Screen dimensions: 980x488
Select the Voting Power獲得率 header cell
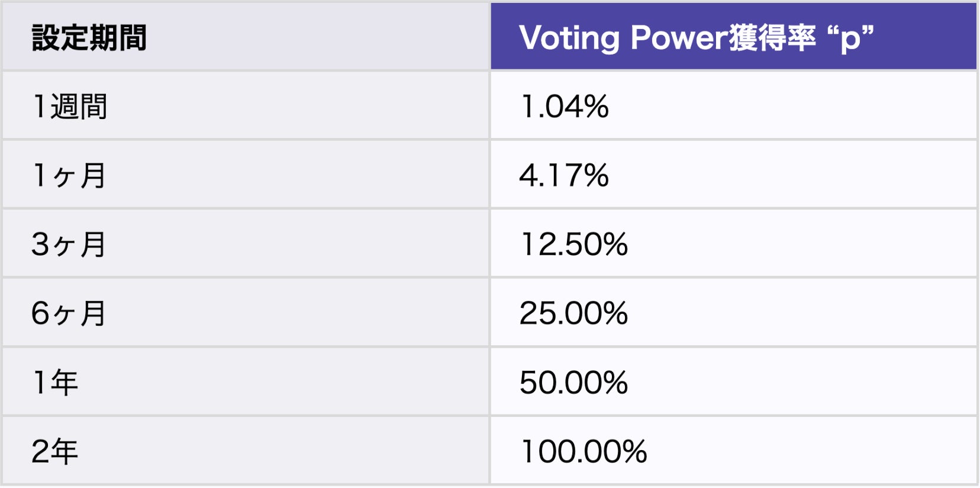(x=733, y=37)
